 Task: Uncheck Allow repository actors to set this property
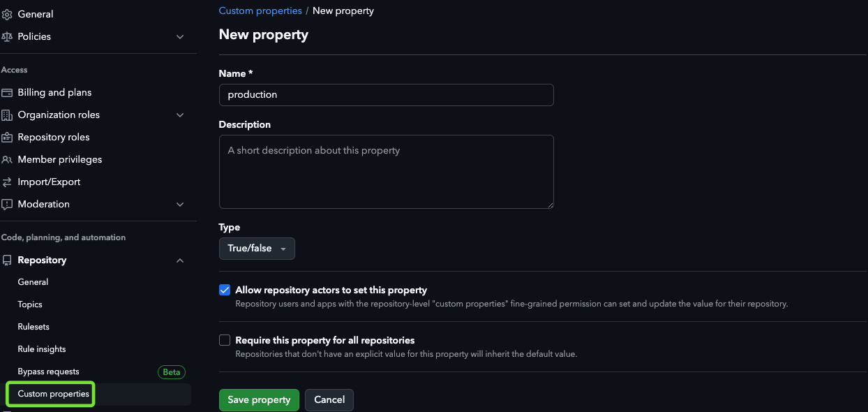click(225, 290)
